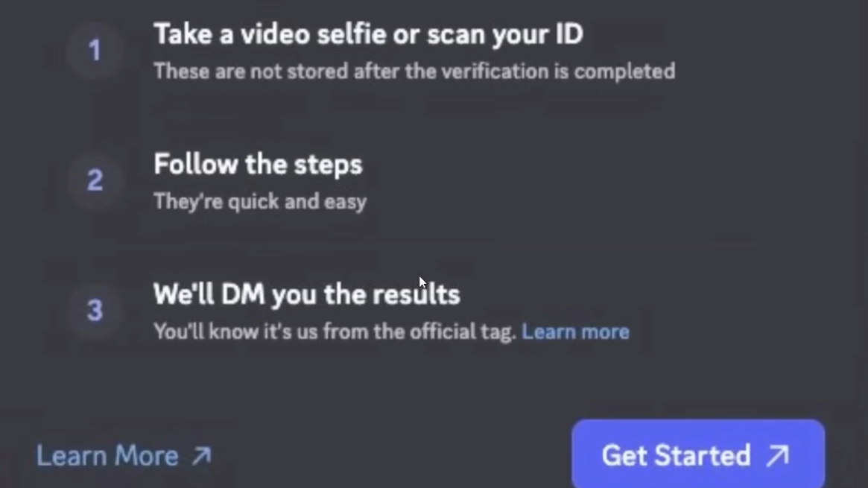Click the 'Take a video selfie or scan your ID' heading
Image resolution: width=868 pixels, height=488 pixels.
coord(368,34)
